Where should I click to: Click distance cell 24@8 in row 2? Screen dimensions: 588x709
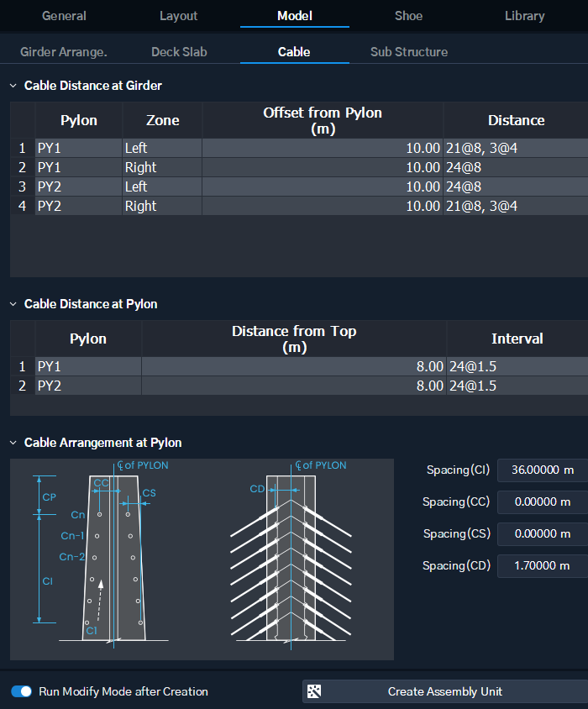pyautogui.click(x=516, y=167)
